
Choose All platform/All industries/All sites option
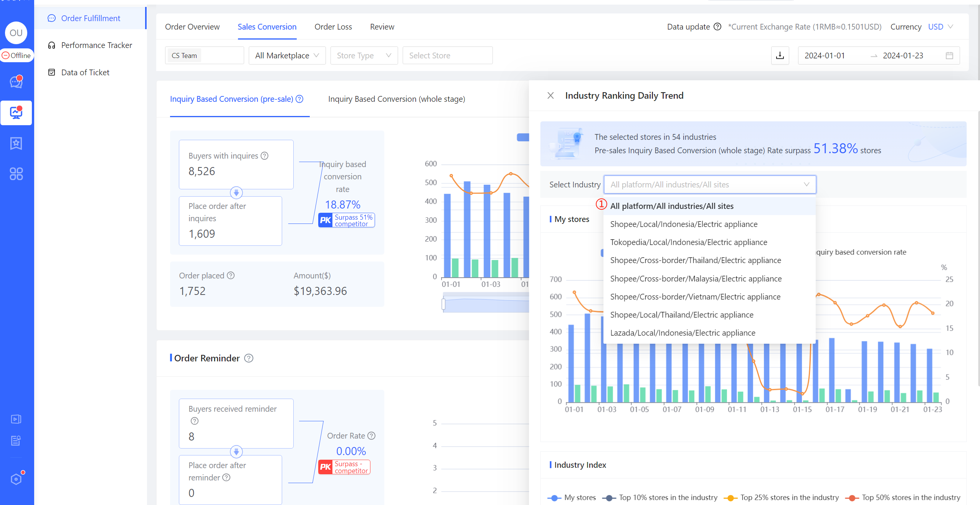point(709,206)
